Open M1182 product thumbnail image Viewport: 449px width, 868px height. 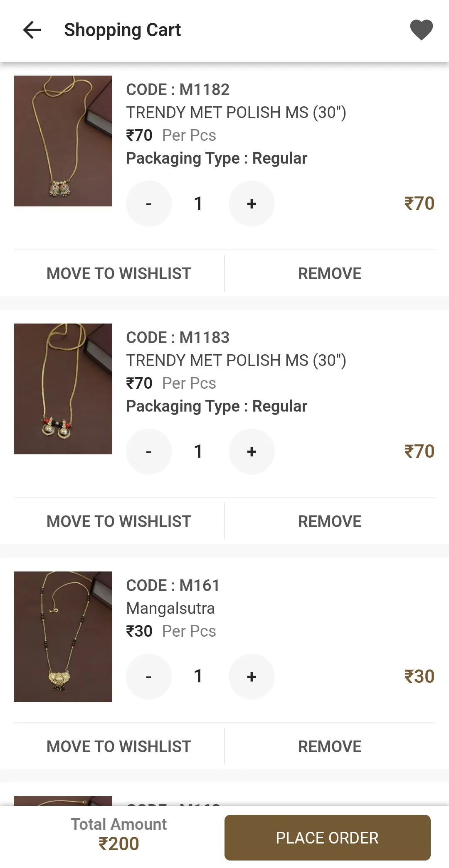[x=63, y=141]
